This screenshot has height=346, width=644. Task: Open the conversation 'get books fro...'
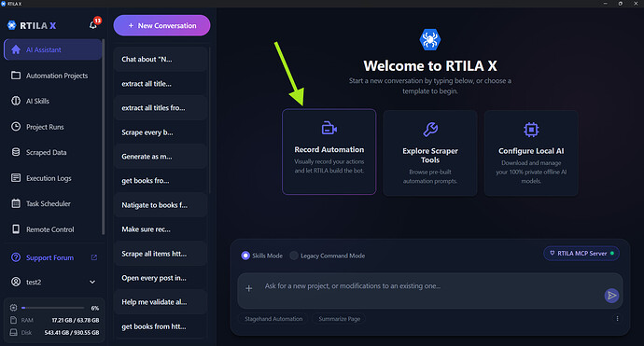point(161,181)
